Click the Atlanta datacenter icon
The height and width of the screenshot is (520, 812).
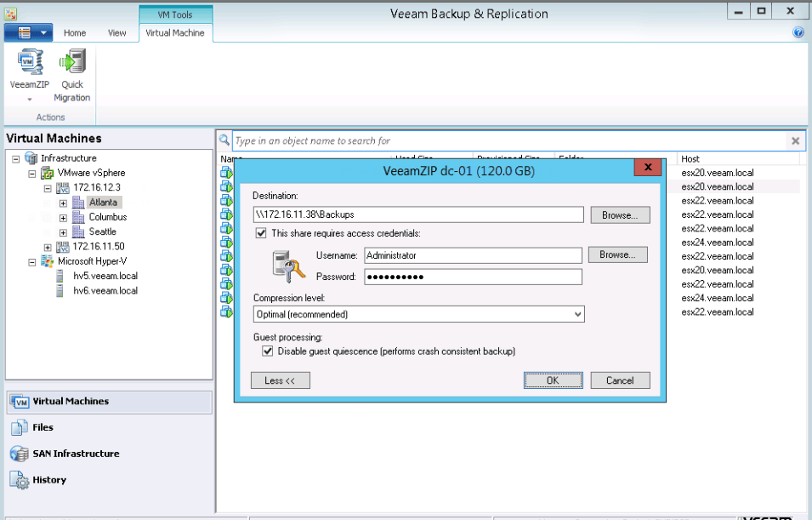point(78,203)
